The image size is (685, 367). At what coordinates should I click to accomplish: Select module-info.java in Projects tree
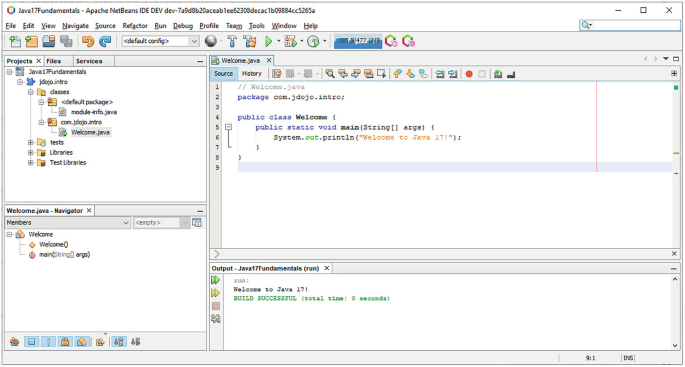[94, 112]
